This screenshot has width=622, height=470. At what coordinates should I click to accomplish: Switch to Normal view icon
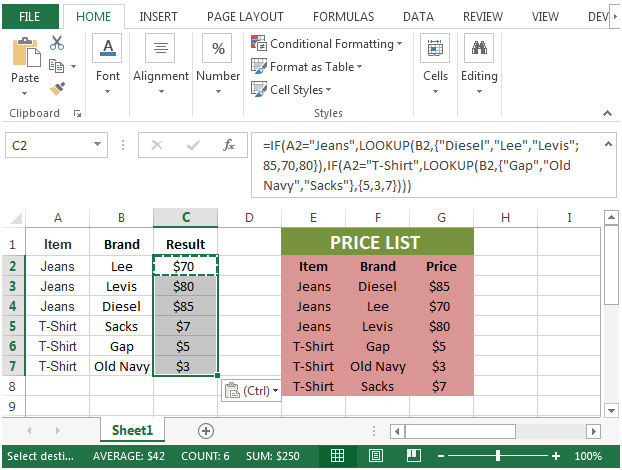(338, 456)
